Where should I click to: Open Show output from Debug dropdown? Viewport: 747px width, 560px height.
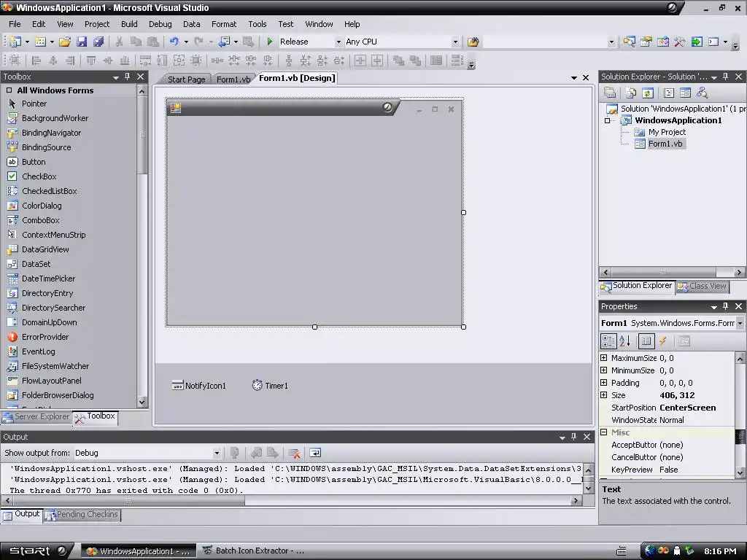coord(216,453)
